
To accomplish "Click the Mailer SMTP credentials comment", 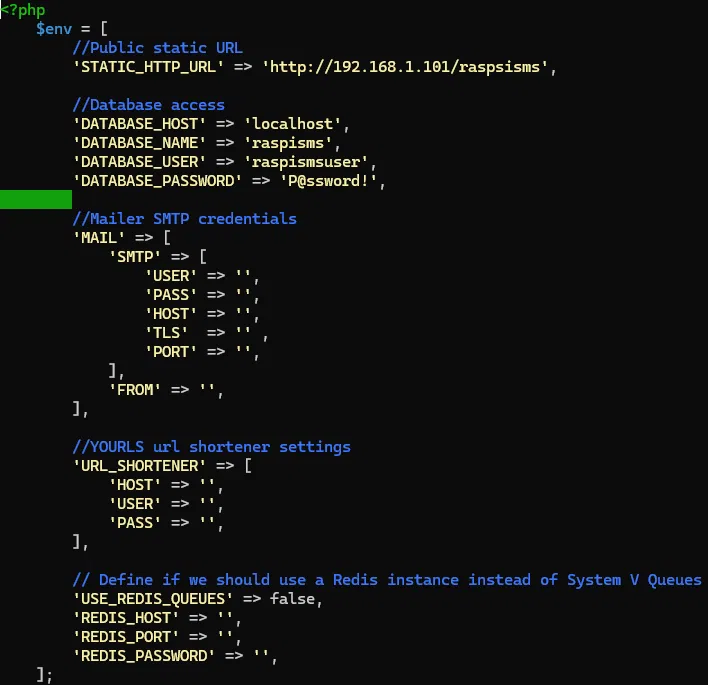I will coord(184,219).
